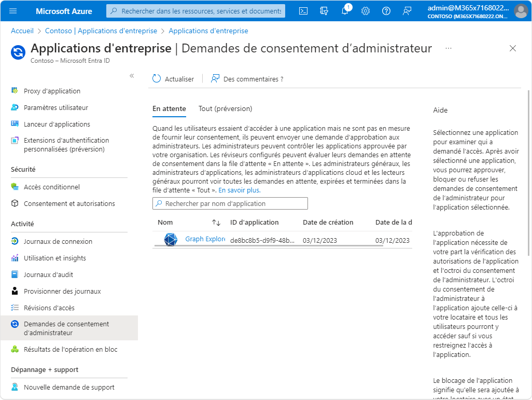Click the Provisionner des journaux icon
Image resolution: width=532 pixels, height=400 pixels.
[x=15, y=291]
